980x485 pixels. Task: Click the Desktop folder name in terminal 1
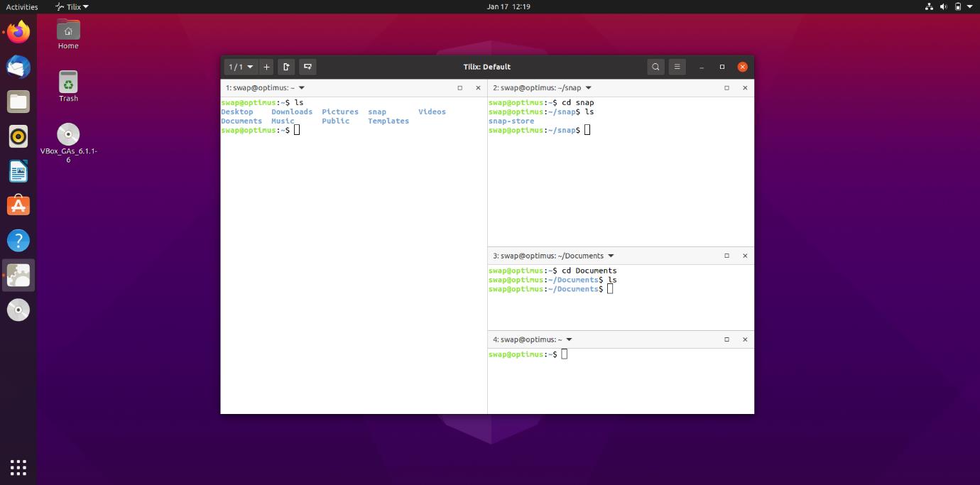pos(237,111)
